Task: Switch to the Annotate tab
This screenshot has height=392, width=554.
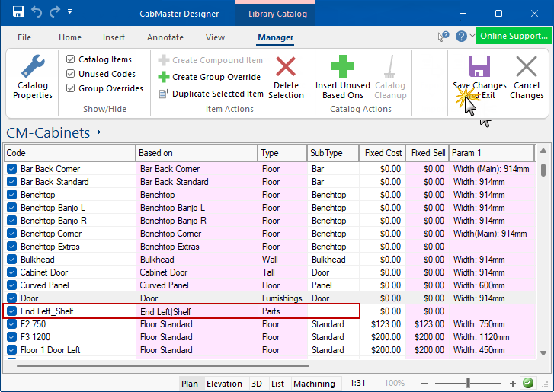Action: tap(165, 37)
